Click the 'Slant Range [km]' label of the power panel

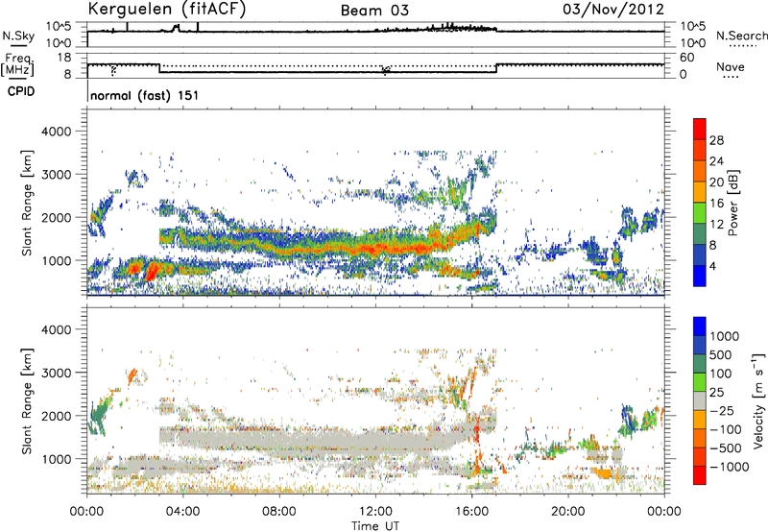coord(27,203)
